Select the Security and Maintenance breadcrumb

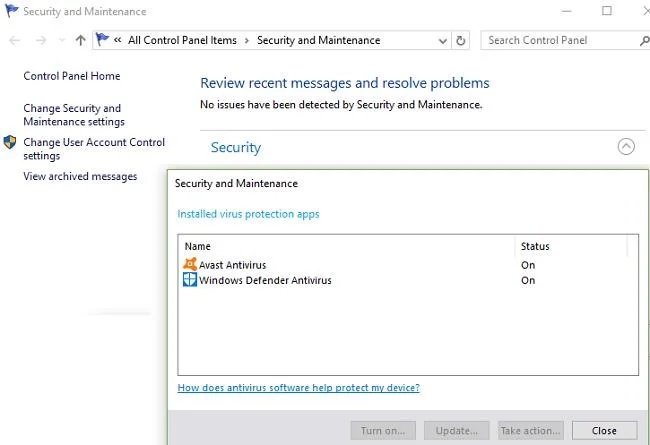(318, 40)
